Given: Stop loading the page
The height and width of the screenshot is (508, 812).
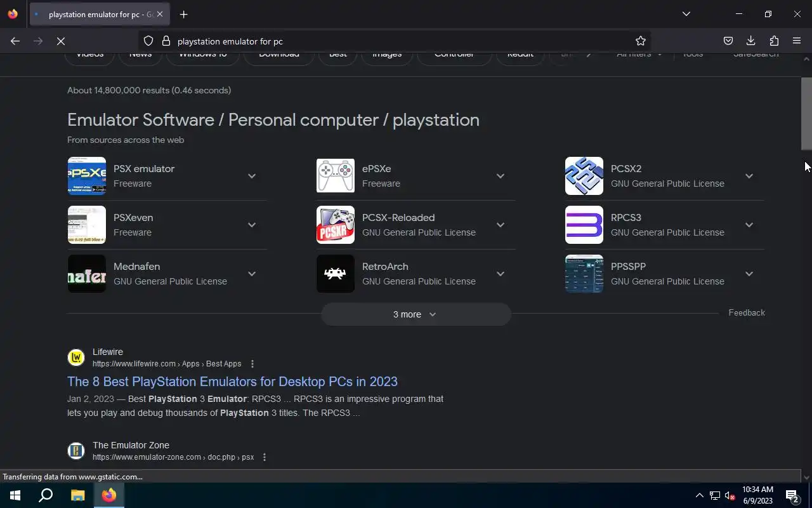Looking at the screenshot, I should pos(61,41).
